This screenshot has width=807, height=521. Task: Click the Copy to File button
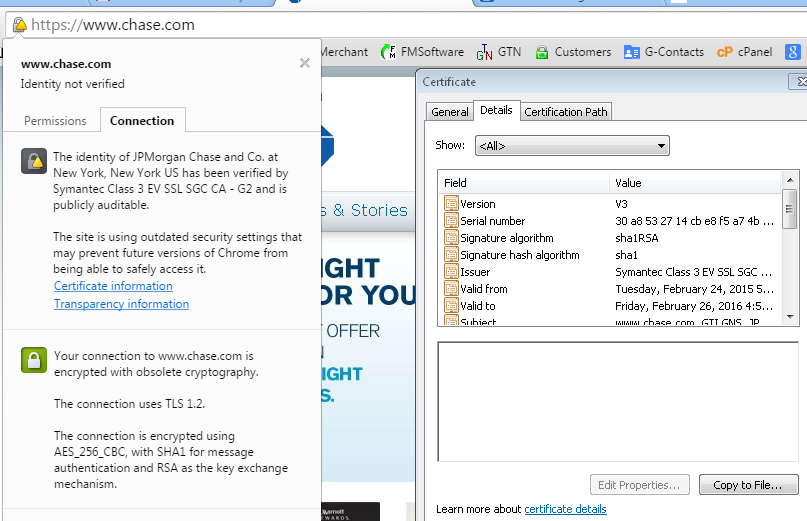click(x=748, y=485)
